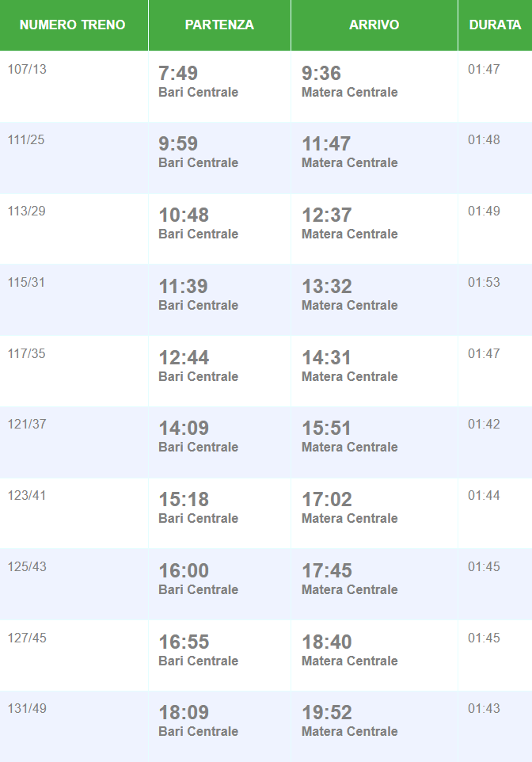Screen dimensions: 532x762
Task: Click train number 127/45
Action: click(27, 638)
